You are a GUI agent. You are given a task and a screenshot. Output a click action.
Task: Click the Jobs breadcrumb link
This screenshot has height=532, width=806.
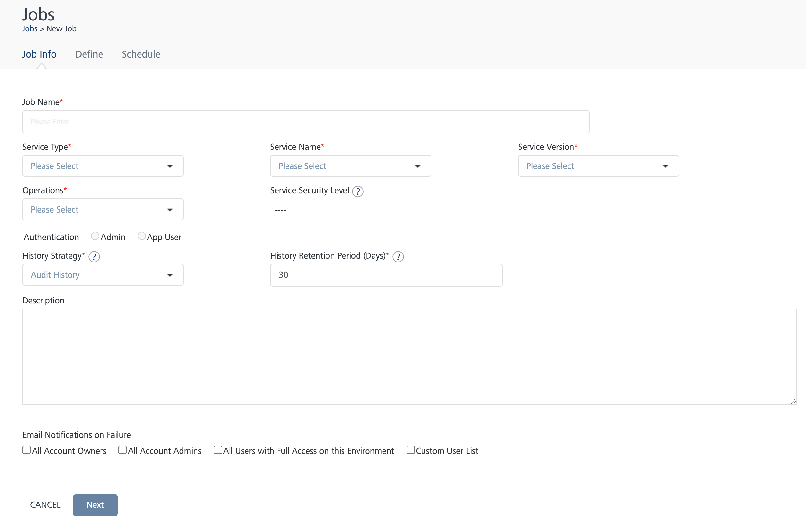[29, 29]
